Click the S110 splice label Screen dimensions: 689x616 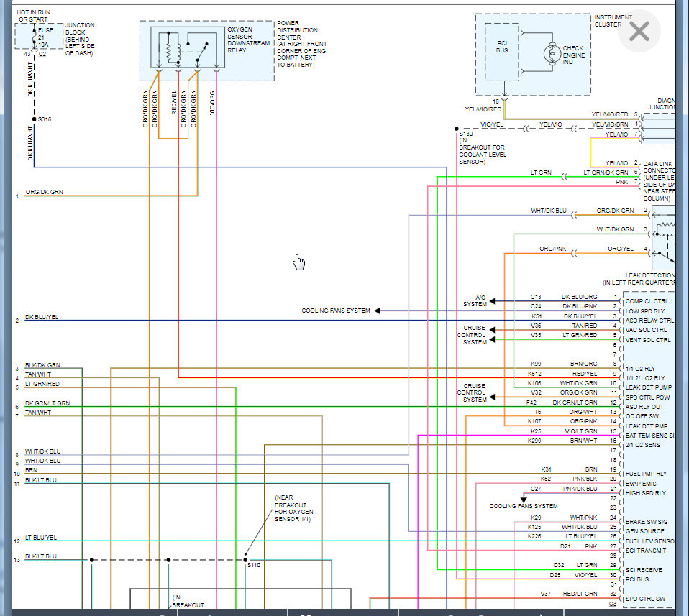(x=254, y=565)
